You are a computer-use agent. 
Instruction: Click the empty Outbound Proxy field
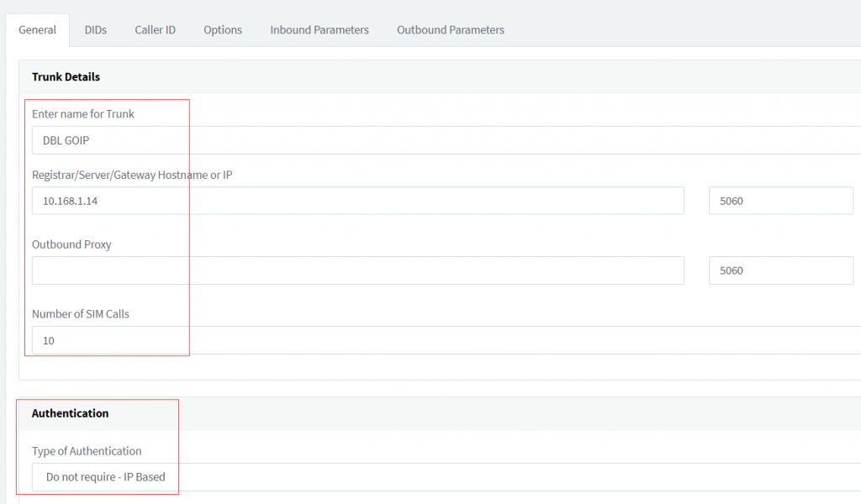click(357, 270)
